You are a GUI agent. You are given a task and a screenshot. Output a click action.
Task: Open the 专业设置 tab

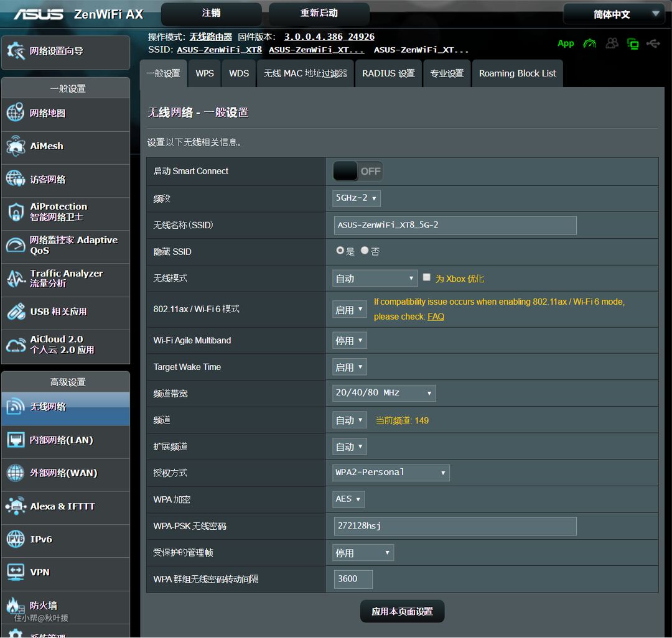[x=447, y=73]
